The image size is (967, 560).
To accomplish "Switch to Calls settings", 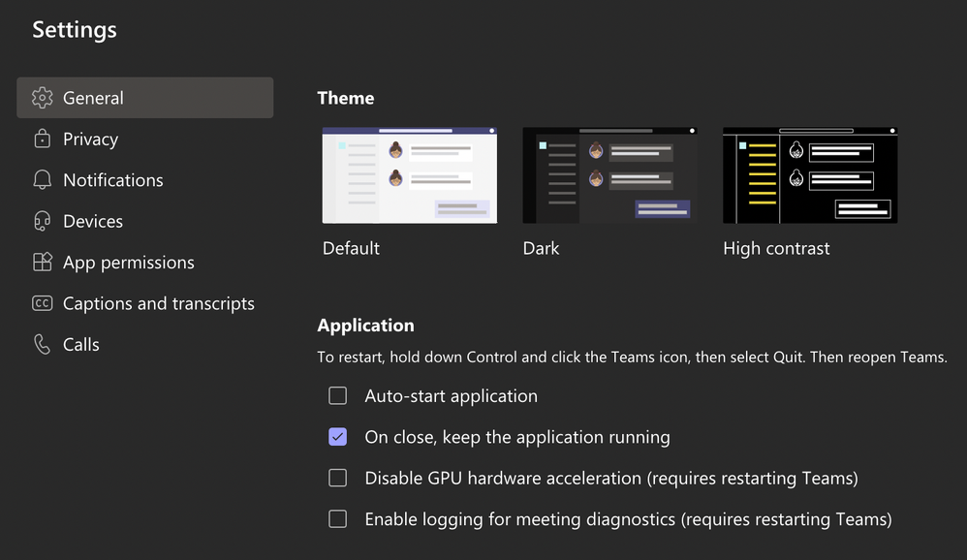I will tap(145, 344).
